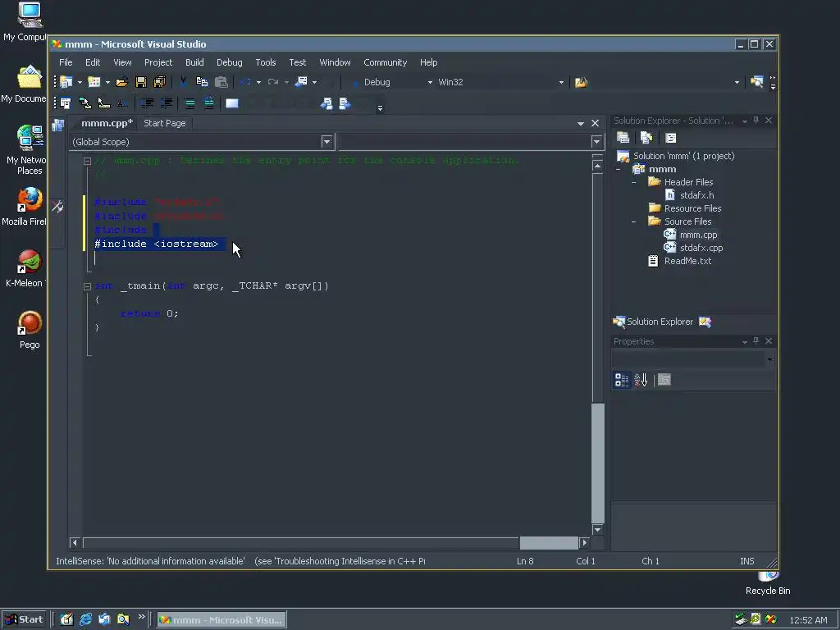This screenshot has width=840, height=630.
Task: Click the Display Object Member List icon
Action: tap(66, 103)
